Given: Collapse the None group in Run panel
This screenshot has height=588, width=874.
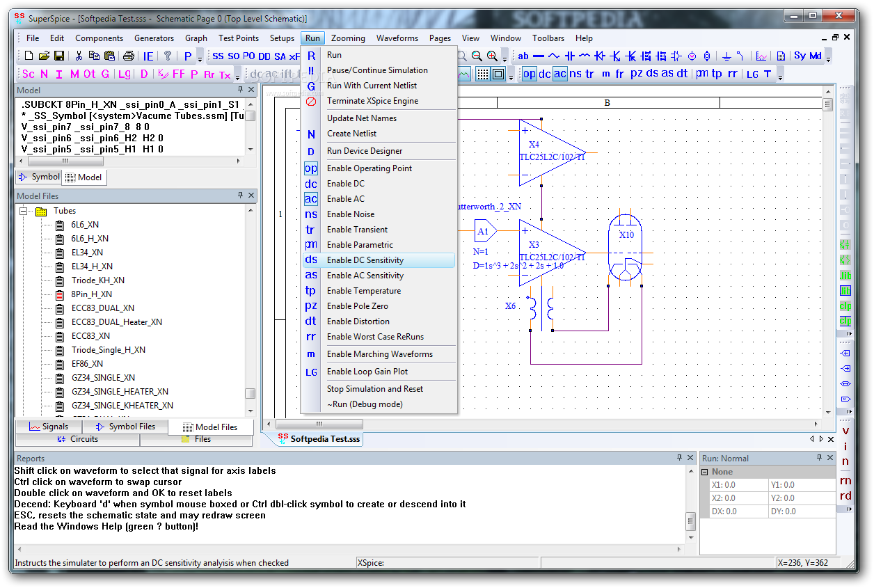Looking at the screenshot, I should coord(705,472).
